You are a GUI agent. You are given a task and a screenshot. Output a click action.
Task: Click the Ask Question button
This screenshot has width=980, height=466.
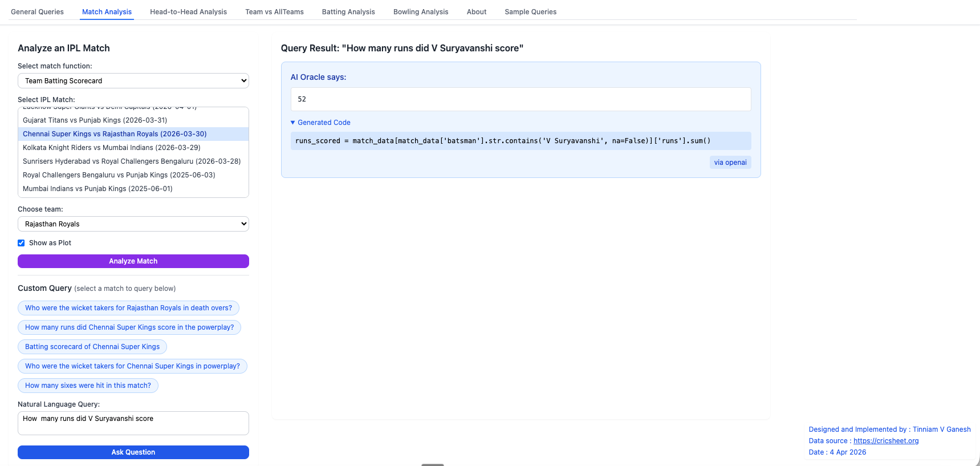point(133,452)
